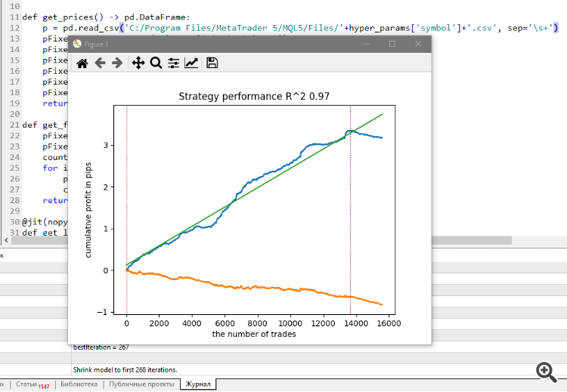Click the plot title 'Strategy performance R^2 0.97'
567x392 pixels.
coord(254,97)
